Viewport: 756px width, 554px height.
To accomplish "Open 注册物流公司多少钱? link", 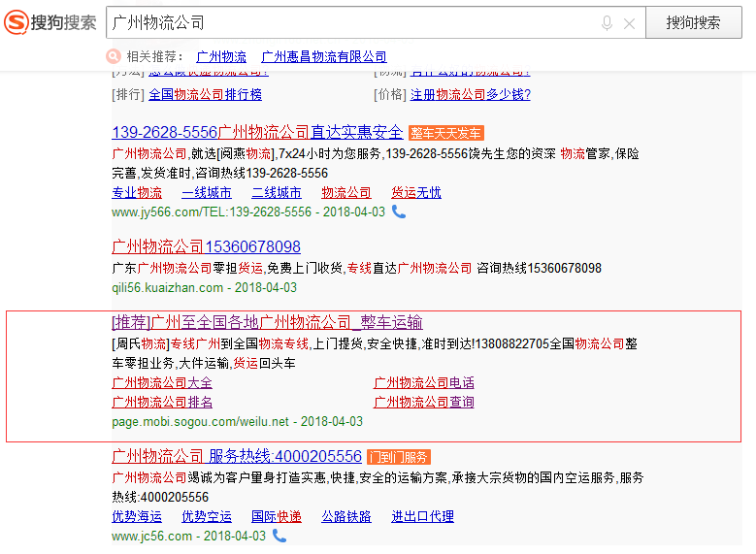I will (x=471, y=94).
